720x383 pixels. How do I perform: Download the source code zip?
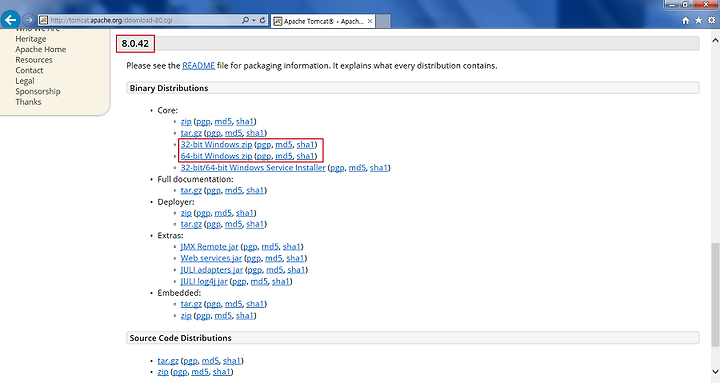point(163,372)
